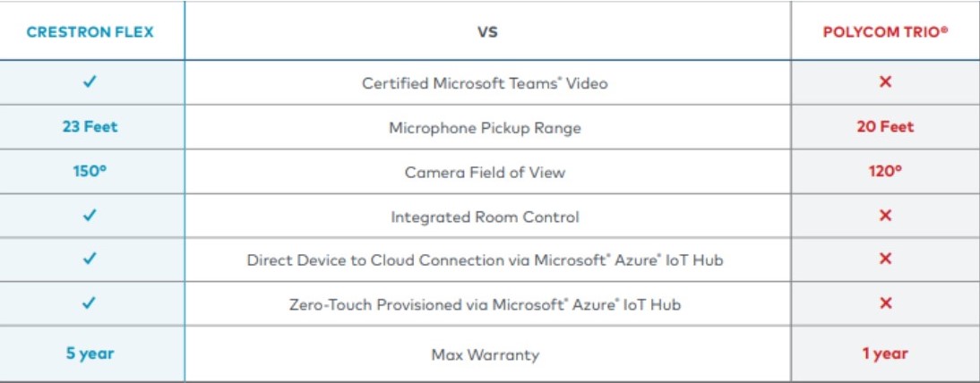Click the Microphone Pickup Range label
This screenshot has height=383, width=980.
point(485,128)
